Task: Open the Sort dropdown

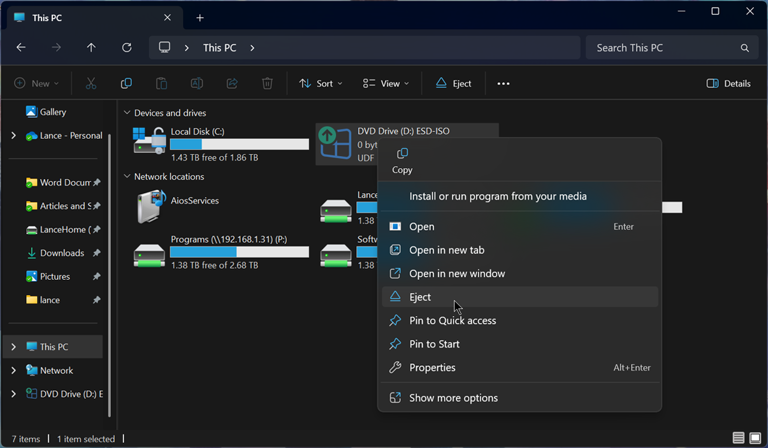Action: [321, 83]
